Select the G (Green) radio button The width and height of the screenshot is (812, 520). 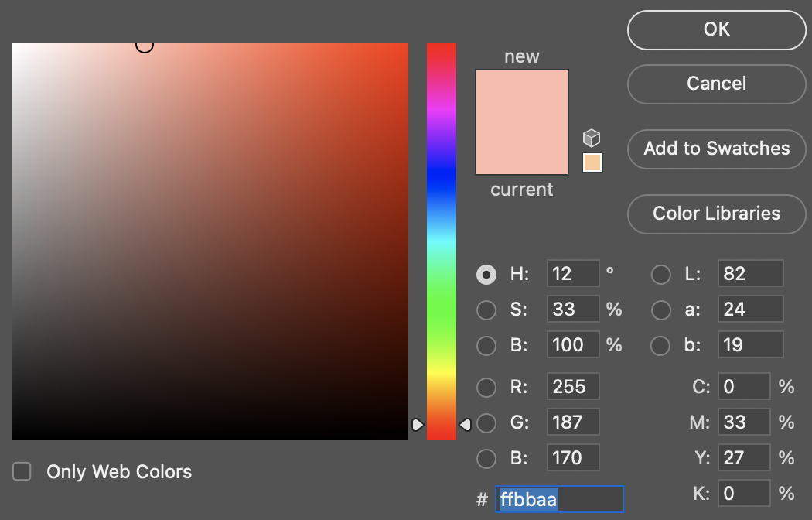(487, 422)
